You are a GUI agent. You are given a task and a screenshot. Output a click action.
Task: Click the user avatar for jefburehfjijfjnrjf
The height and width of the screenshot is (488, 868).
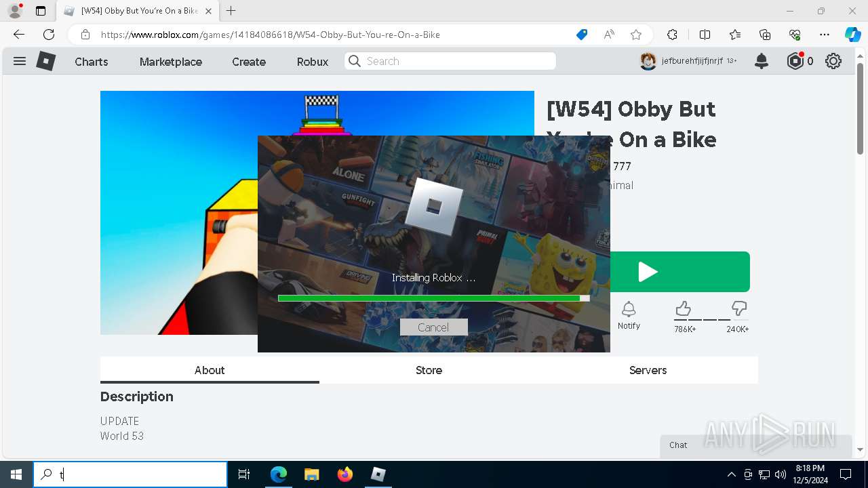pos(648,61)
